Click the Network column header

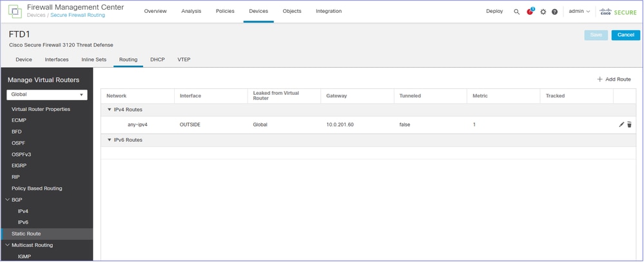[117, 96]
